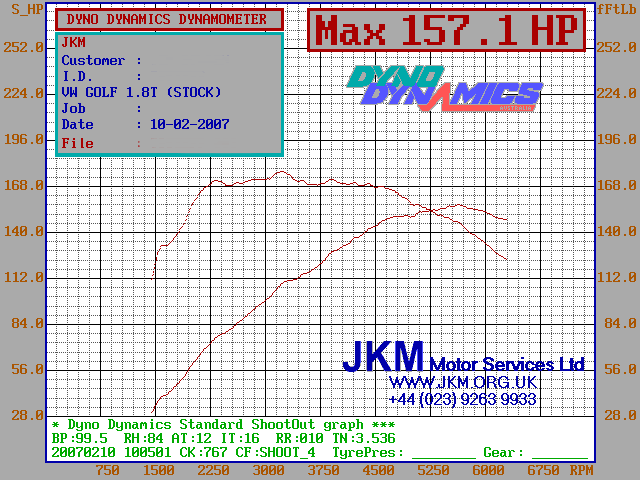
Task: Click the S_HP axis label
Action: click(23, 7)
